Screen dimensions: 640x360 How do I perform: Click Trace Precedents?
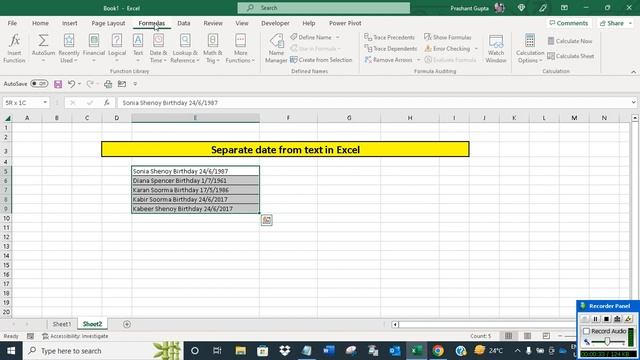coord(390,37)
